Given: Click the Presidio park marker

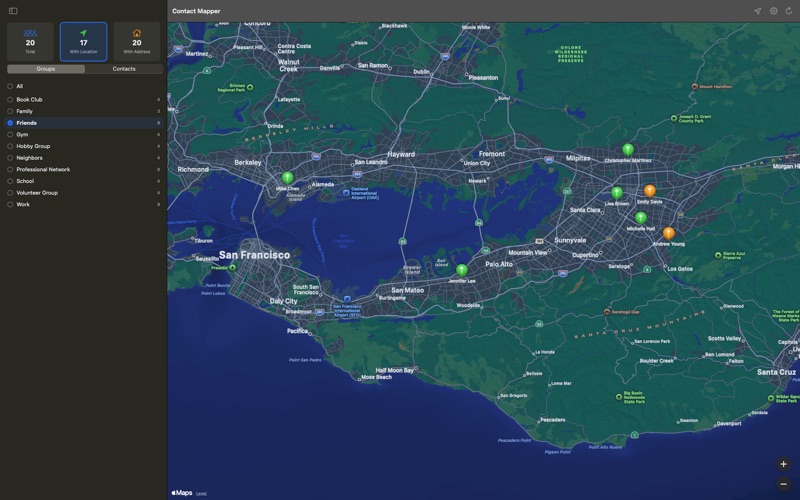Looking at the screenshot, I should pos(233,267).
